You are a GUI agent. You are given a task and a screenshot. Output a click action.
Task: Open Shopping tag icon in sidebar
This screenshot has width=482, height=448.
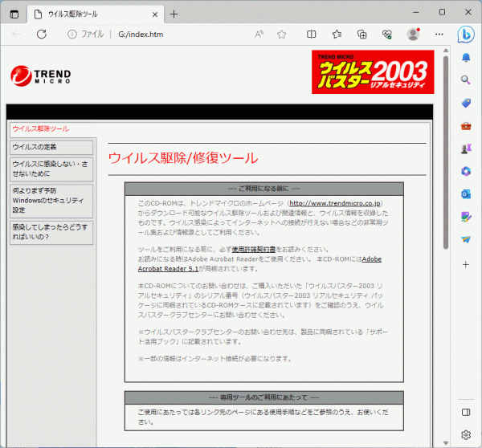tap(466, 103)
